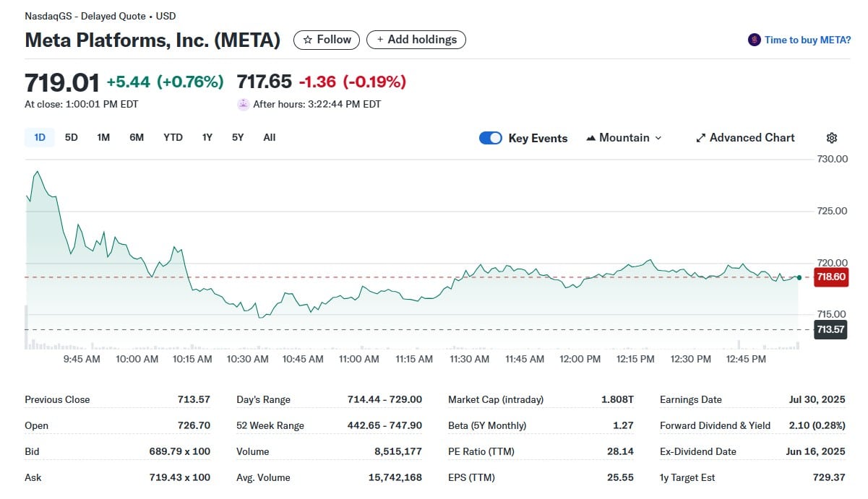
Task: Click the Open value 726.70
Action: pyautogui.click(x=194, y=425)
